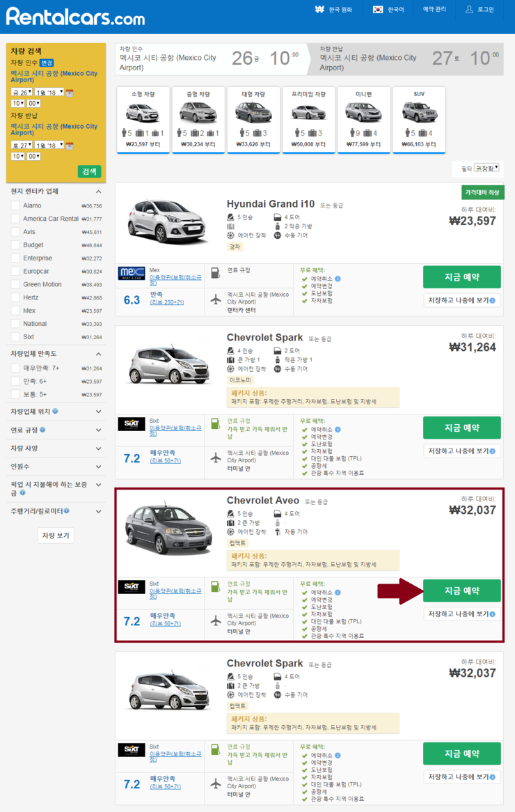Collapse the 현지 렌터카 업체 section
Viewport: 515px width, 812px height.
[x=98, y=192]
